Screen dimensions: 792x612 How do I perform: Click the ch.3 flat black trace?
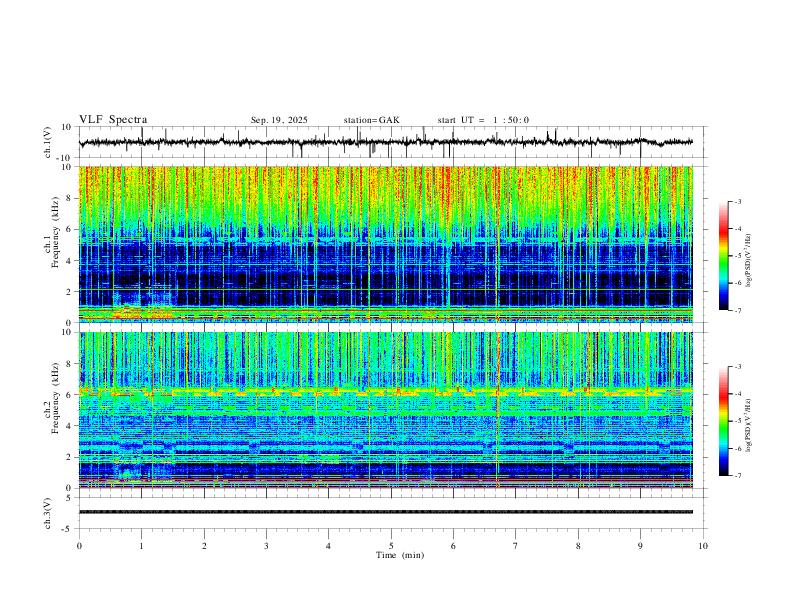(386, 512)
